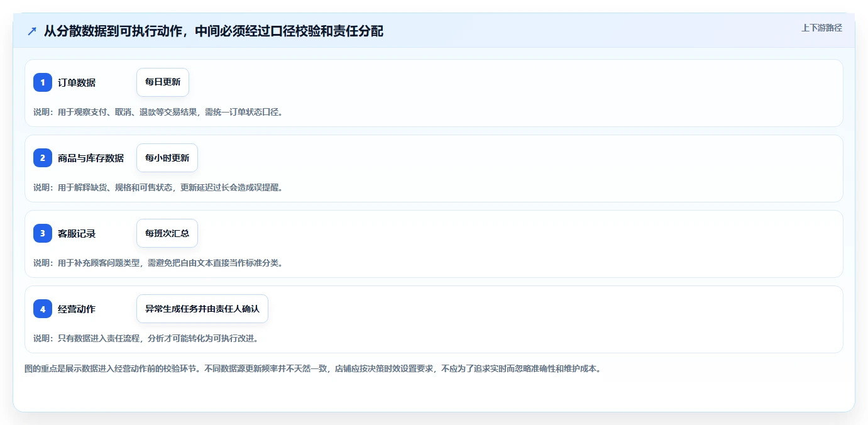Click the 异常生成任务并由责任人确认 tag
The width and height of the screenshot is (868, 425).
click(x=202, y=309)
